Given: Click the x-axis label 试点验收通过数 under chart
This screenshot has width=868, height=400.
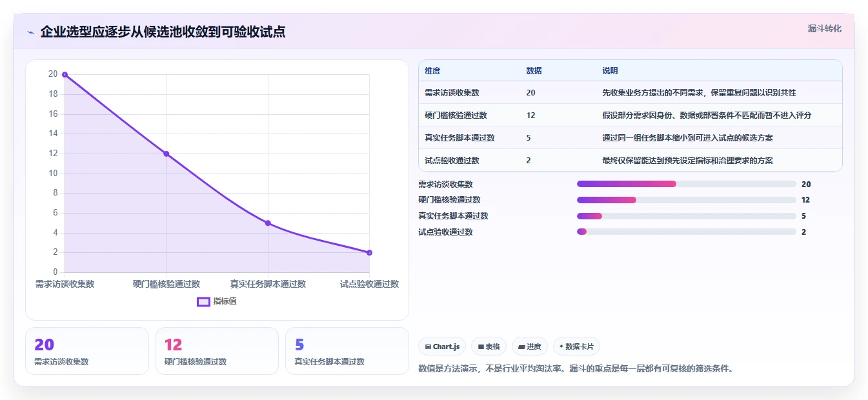Looking at the screenshot, I should pos(369,284).
